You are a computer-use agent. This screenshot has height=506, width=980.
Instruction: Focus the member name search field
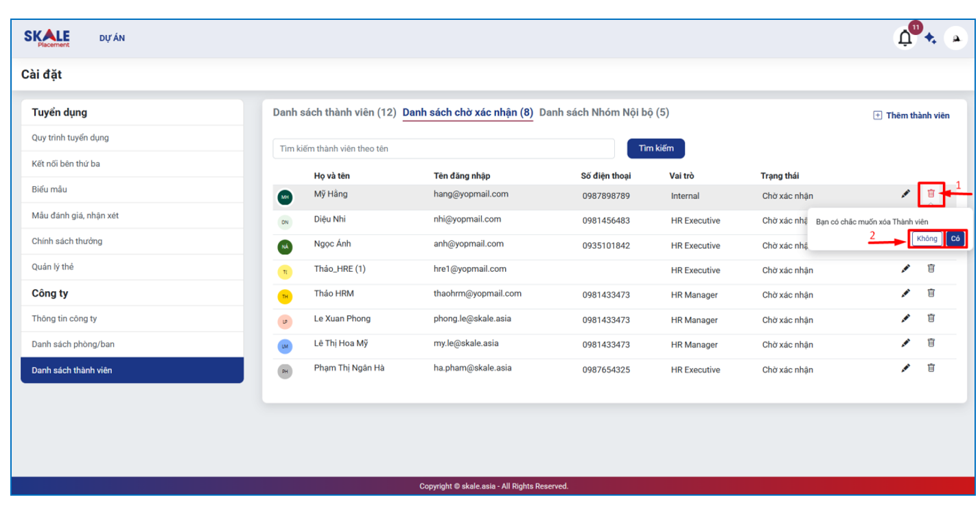[443, 148]
